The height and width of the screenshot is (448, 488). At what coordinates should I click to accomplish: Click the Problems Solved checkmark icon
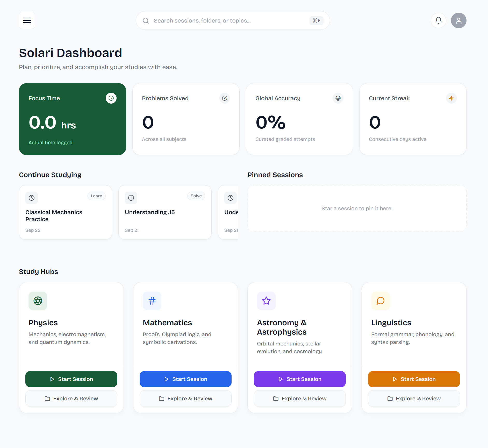[x=225, y=98]
